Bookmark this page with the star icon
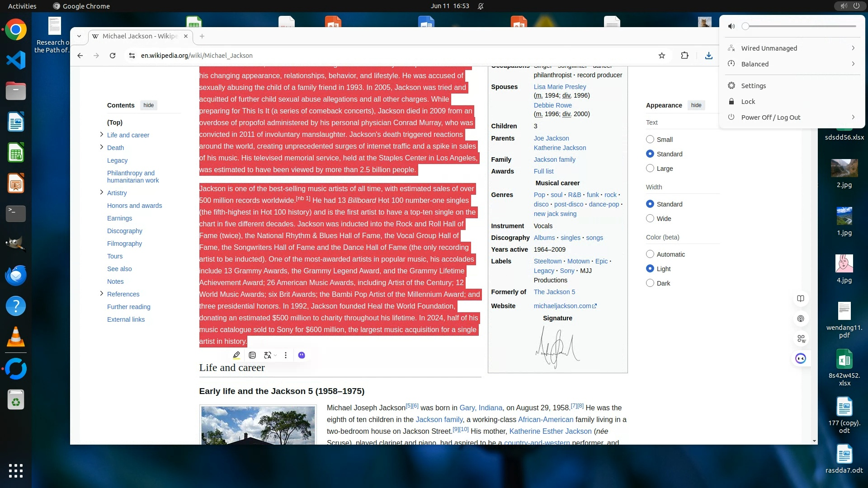The height and width of the screenshot is (488, 868). tap(662, 56)
